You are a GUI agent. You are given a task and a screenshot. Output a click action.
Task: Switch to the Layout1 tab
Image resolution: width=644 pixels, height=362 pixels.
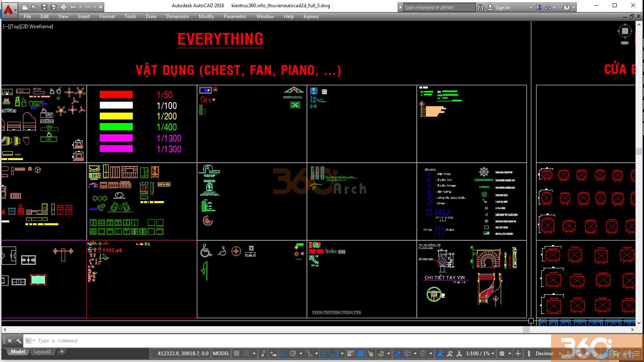(42, 352)
